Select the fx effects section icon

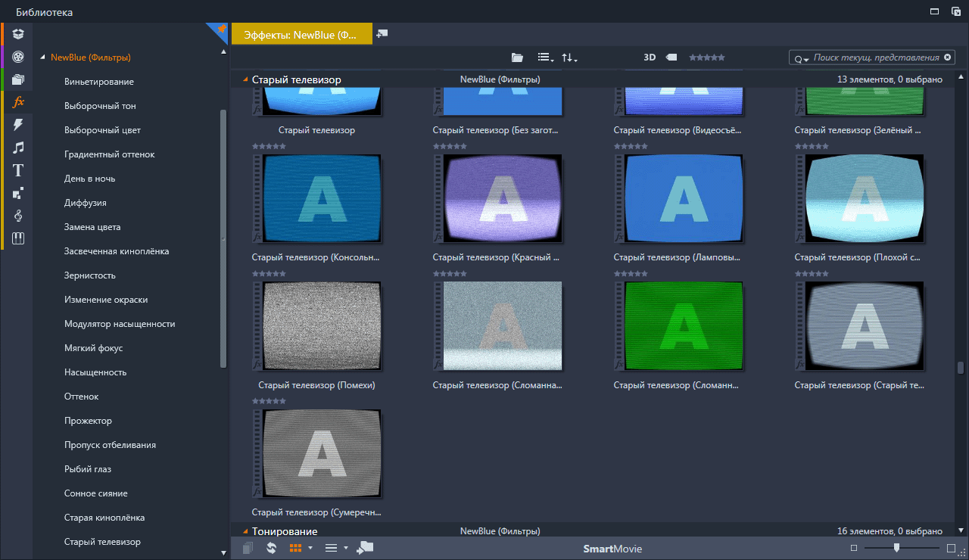click(x=18, y=101)
